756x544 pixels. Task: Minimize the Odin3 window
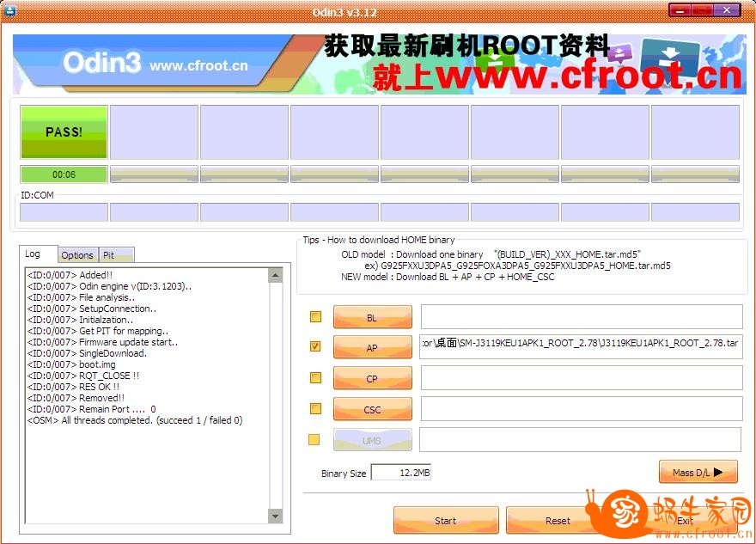680,10
